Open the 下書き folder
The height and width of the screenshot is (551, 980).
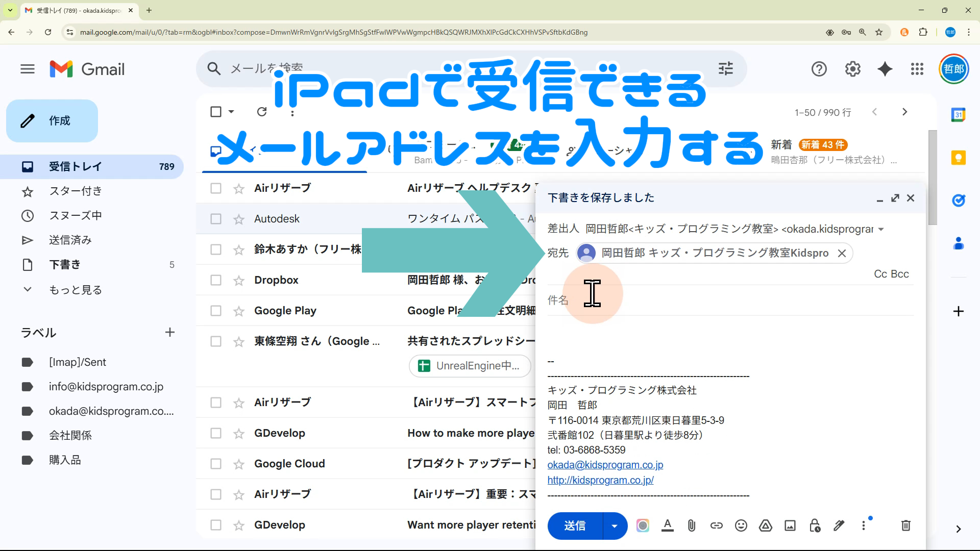click(65, 265)
